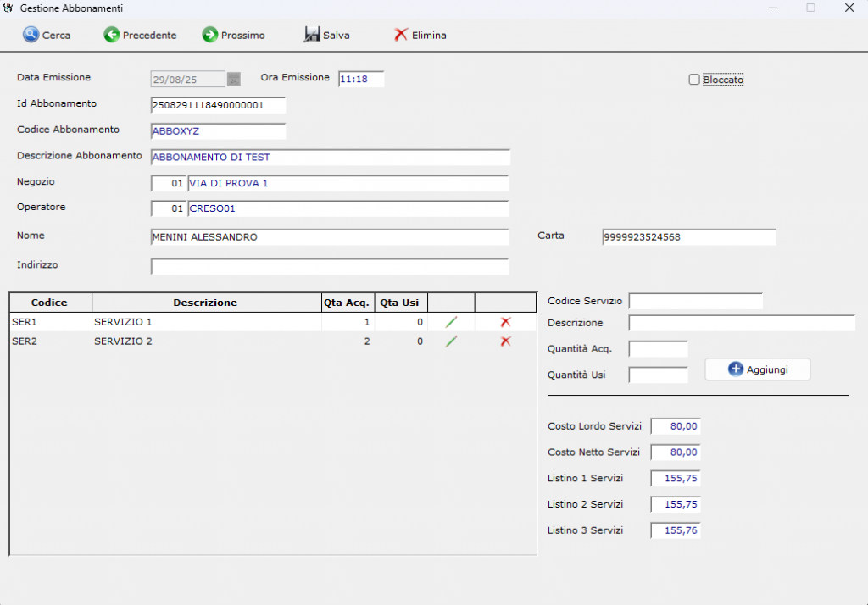Click the Codice column header
868x605 pixels.
pos(49,302)
